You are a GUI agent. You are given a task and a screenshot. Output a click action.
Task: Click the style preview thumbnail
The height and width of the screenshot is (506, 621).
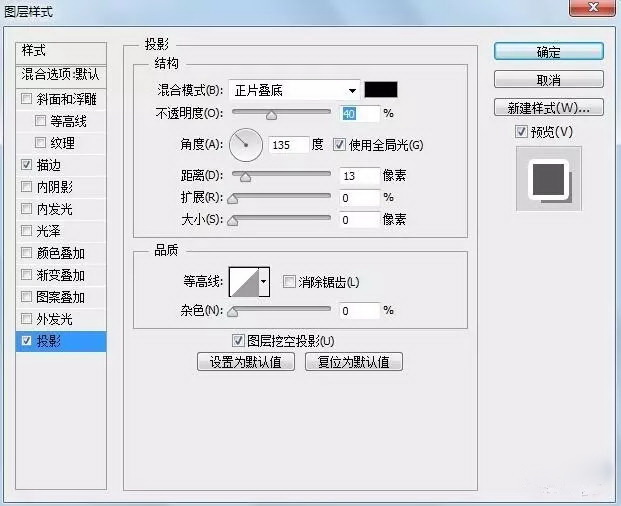tap(549, 179)
